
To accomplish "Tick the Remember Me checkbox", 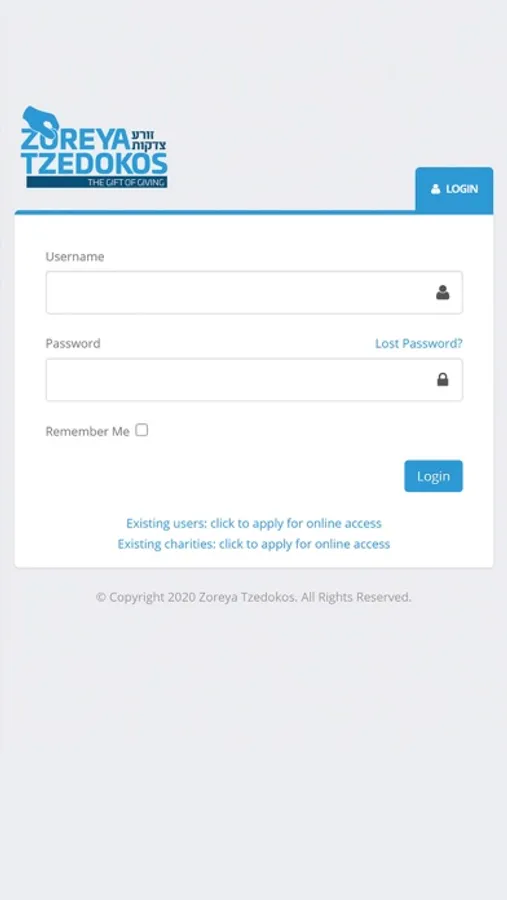I will pyautogui.click(x=142, y=430).
